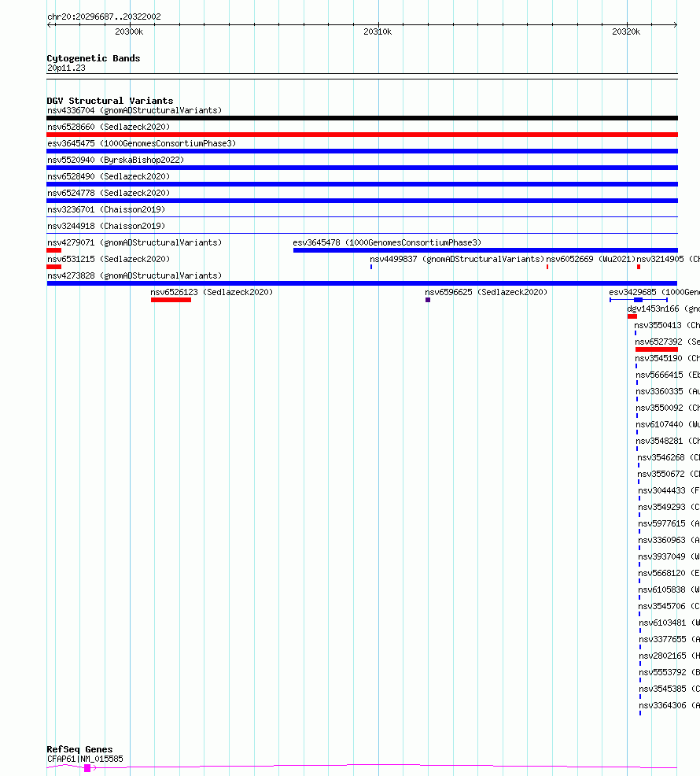Click the nsv6531215 (Sedlazeck2020) label
This screenshot has height=776, width=700.
109,259
